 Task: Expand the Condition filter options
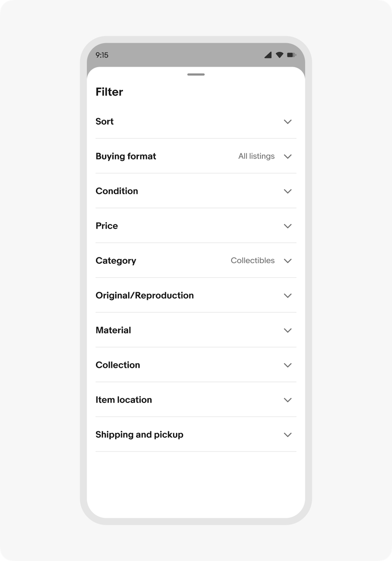pyautogui.click(x=195, y=191)
